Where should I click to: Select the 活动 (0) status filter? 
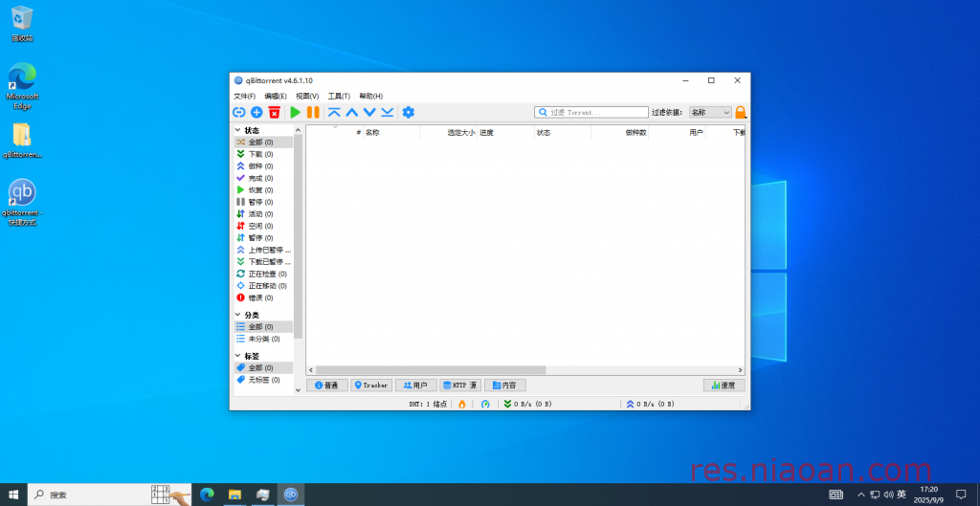[x=263, y=213]
